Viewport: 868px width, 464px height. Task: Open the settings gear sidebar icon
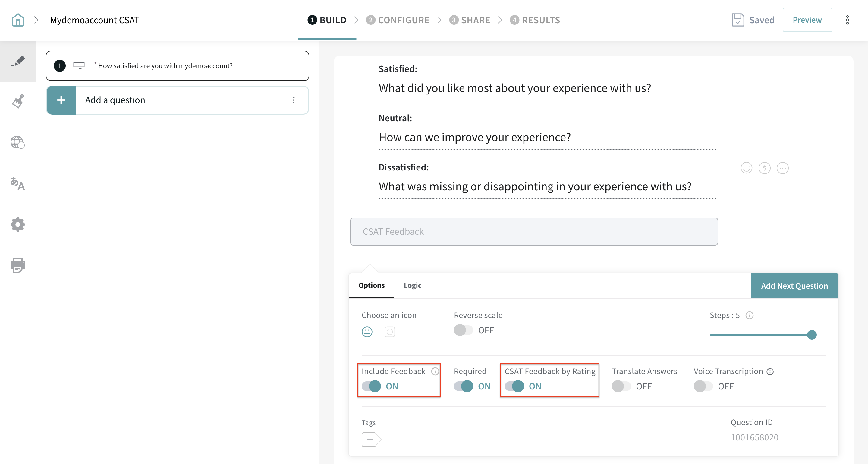tap(18, 224)
